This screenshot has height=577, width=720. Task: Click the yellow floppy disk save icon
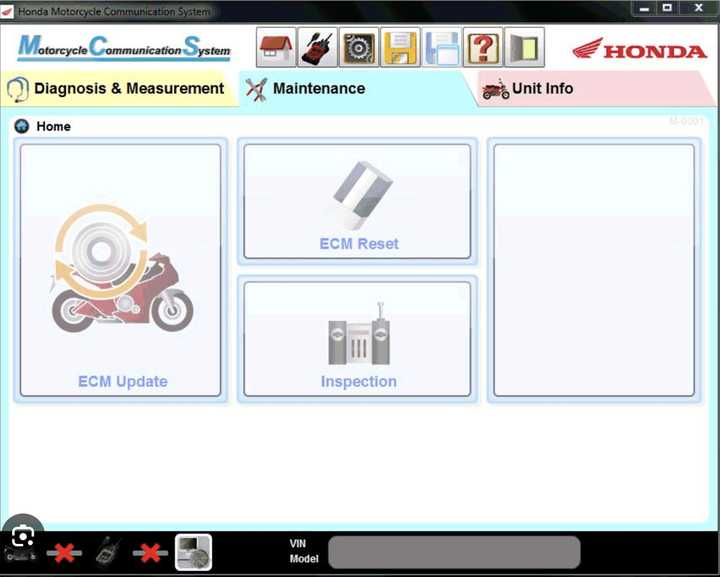pos(400,47)
